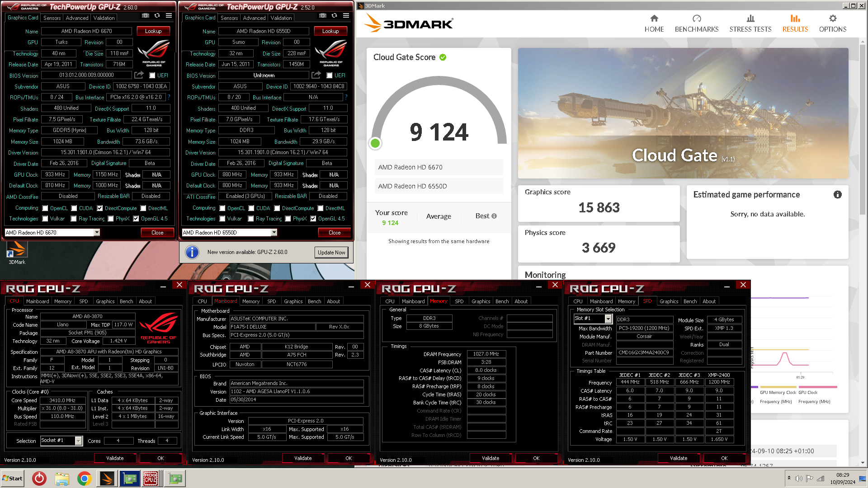This screenshot has height=488, width=868.
Task: Toggle Ray Tracing checkbox in HD 6550D window
Action: tap(251, 219)
